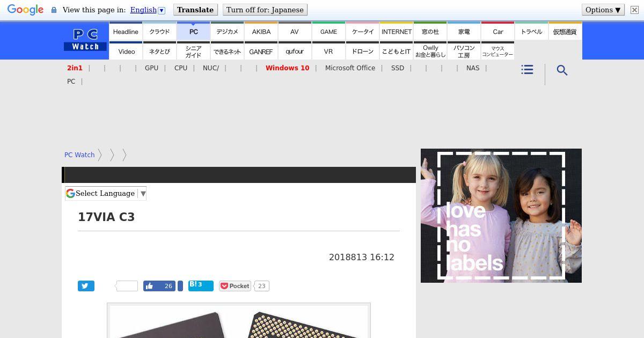The image size is (644, 338).
Task: Open the ケータイ tab
Action: [x=362, y=31]
